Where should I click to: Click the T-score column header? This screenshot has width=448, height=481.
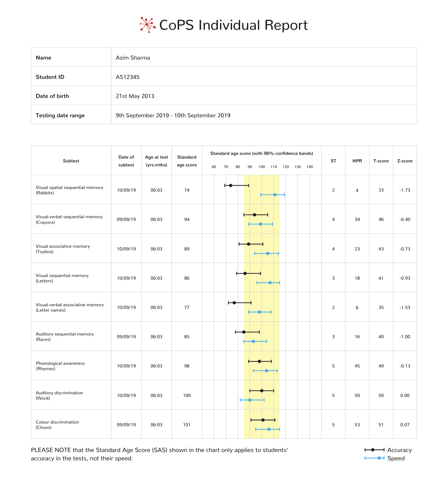[381, 161]
